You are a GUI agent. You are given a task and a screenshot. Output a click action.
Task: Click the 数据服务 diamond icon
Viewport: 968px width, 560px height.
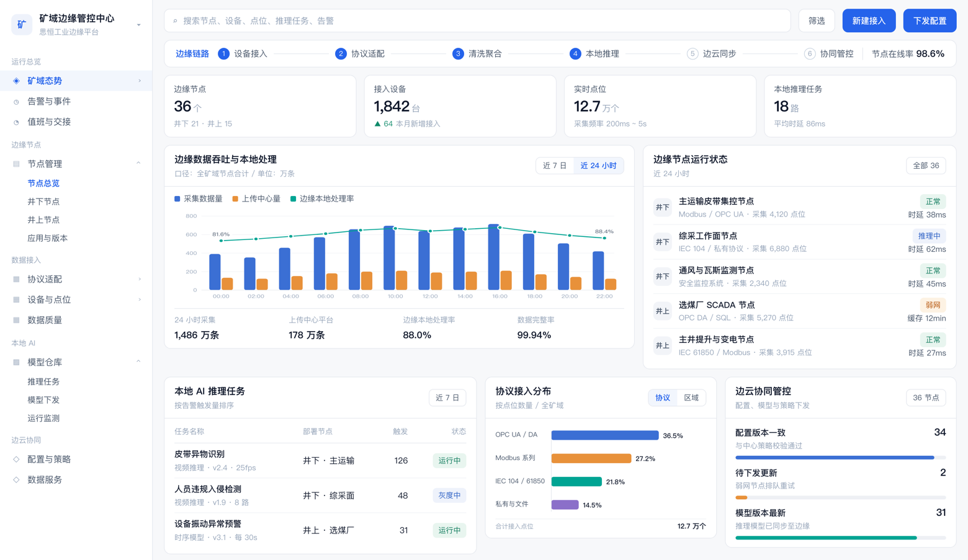(x=16, y=480)
